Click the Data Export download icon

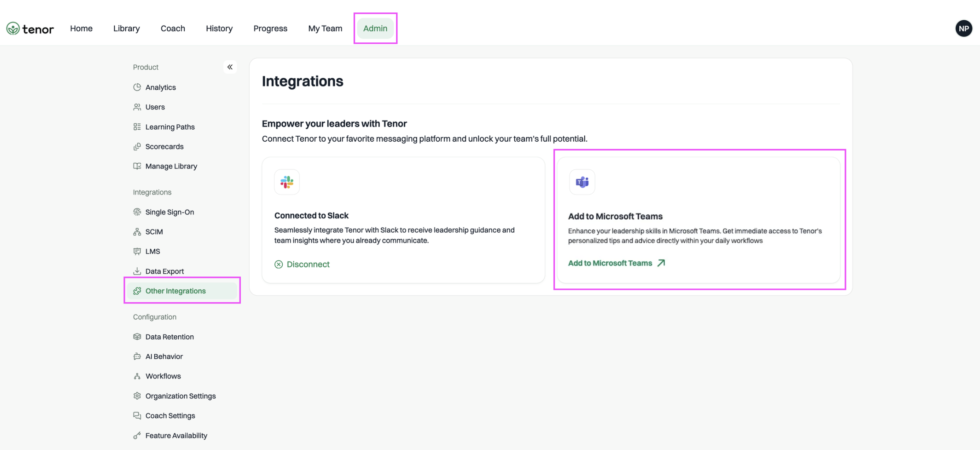click(x=137, y=271)
